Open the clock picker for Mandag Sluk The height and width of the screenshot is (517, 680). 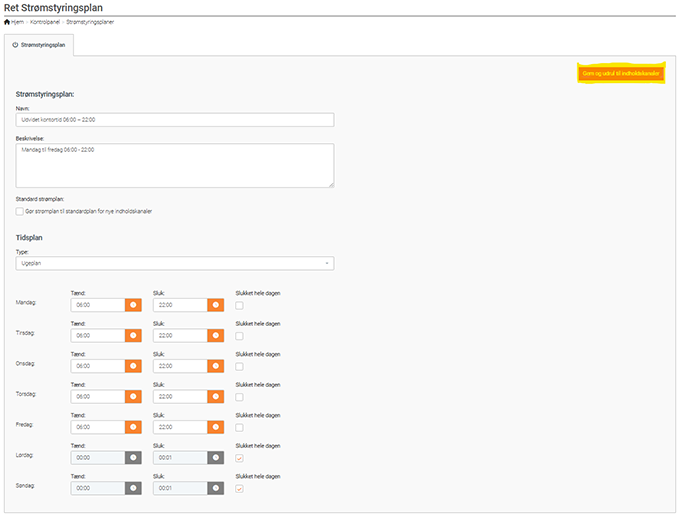(x=214, y=305)
